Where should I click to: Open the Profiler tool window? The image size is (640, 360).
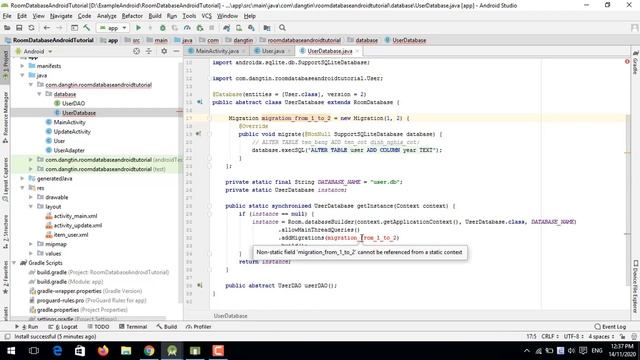pyautogui.click(x=198, y=327)
